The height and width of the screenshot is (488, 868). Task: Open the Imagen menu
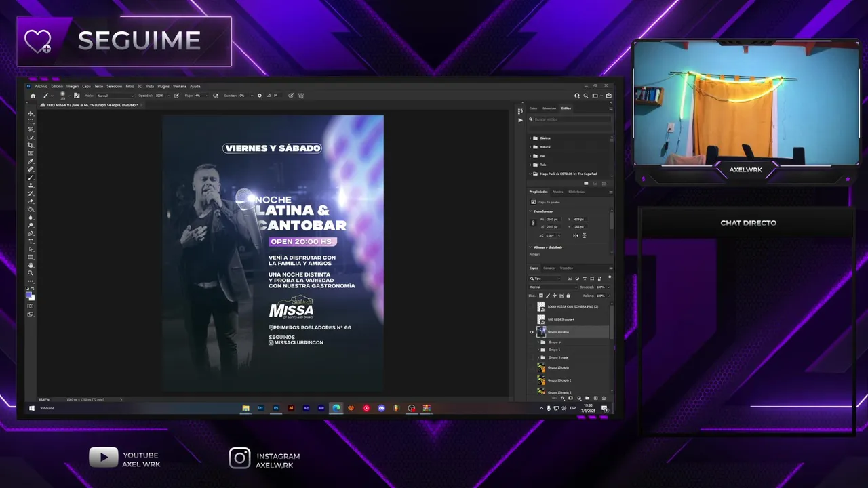point(73,86)
